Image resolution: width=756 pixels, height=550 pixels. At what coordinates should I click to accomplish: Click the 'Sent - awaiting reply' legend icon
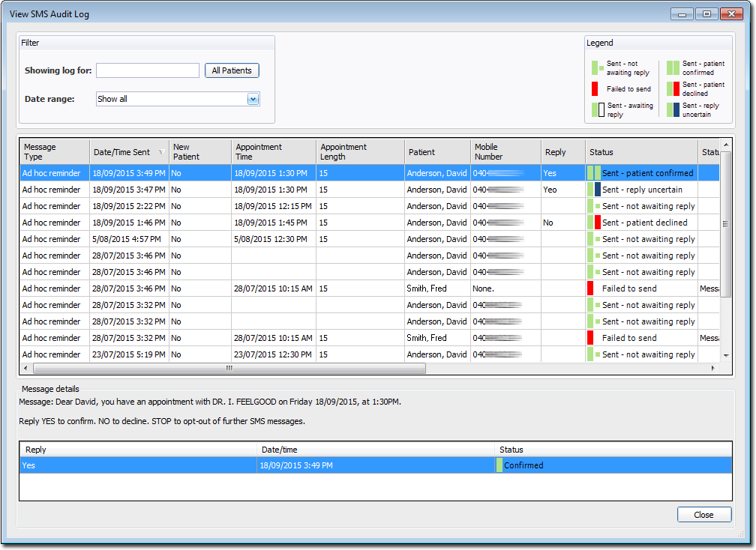tap(598, 110)
